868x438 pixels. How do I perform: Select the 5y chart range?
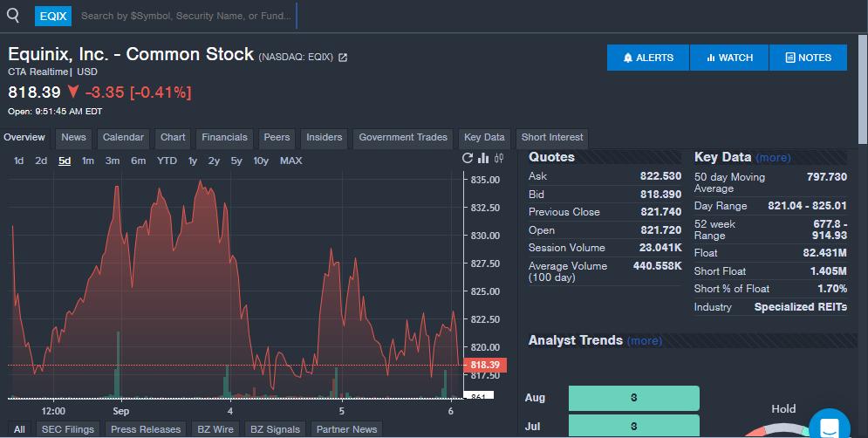click(x=236, y=161)
